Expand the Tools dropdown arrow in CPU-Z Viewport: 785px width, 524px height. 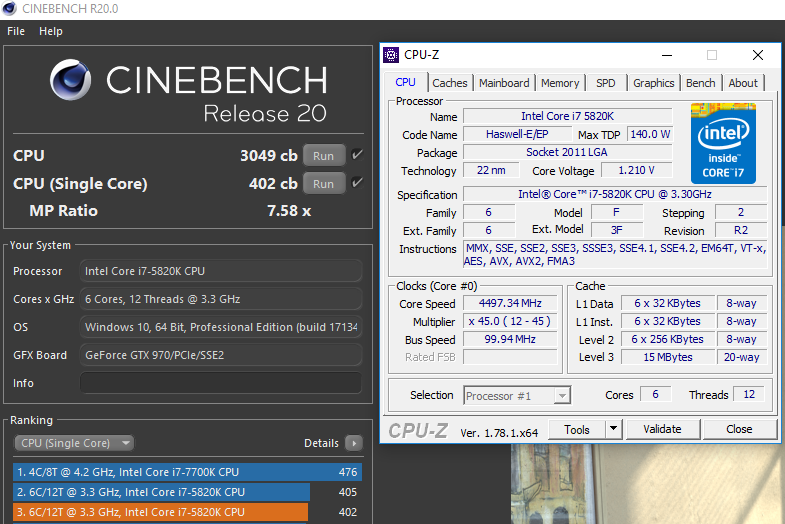(x=613, y=429)
